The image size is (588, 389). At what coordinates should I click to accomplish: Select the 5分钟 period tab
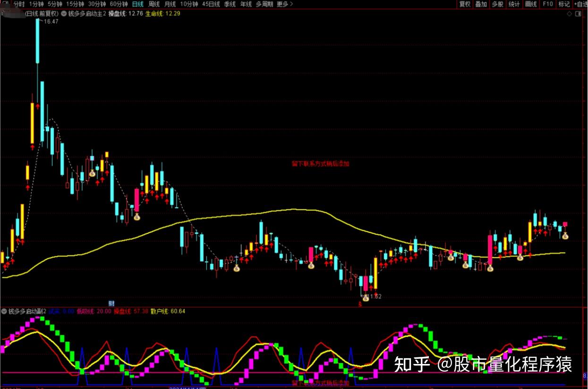(55, 4)
